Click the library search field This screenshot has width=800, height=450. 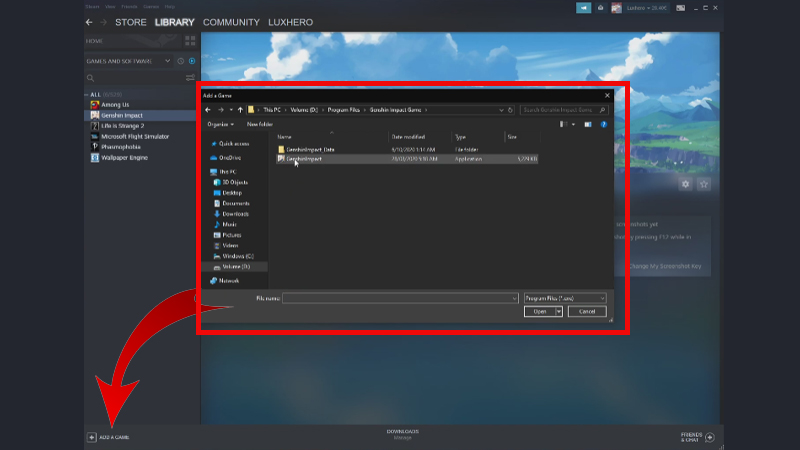click(x=136, y=78)
